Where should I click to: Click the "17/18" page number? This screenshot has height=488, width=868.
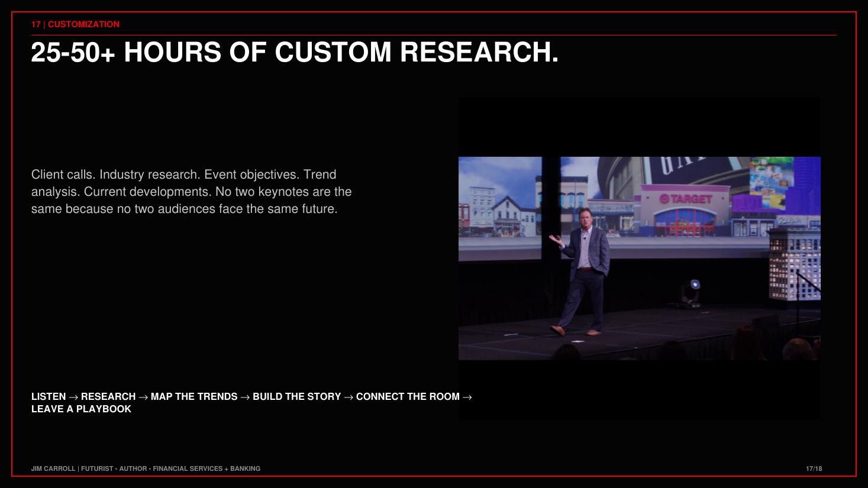814,468
